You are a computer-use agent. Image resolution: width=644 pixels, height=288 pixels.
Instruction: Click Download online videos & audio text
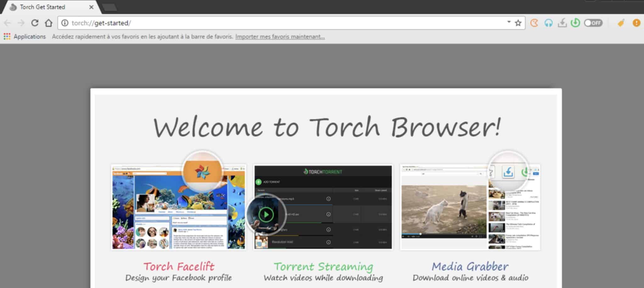point(470,278)
